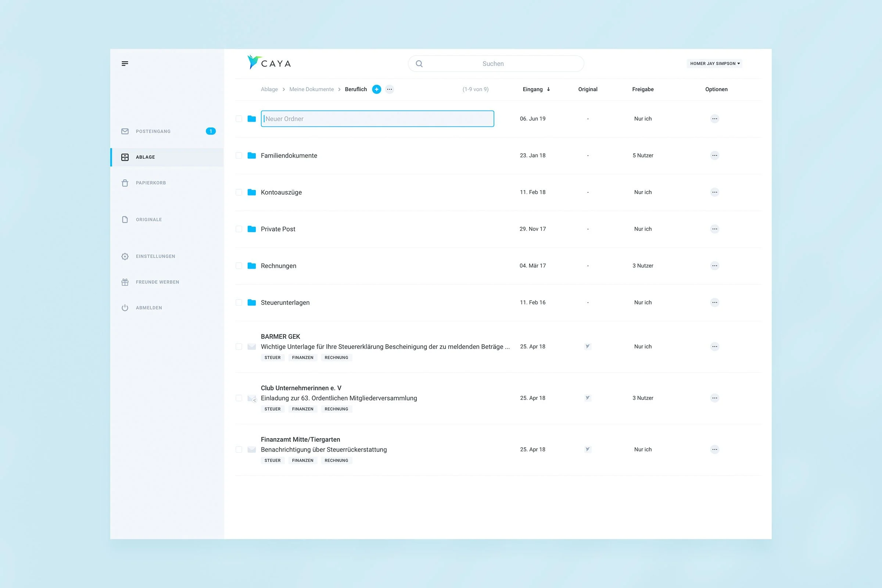882x588 pixels.
Task: Click the blue plus add-folder icon
Action: [x=376, y=89]
